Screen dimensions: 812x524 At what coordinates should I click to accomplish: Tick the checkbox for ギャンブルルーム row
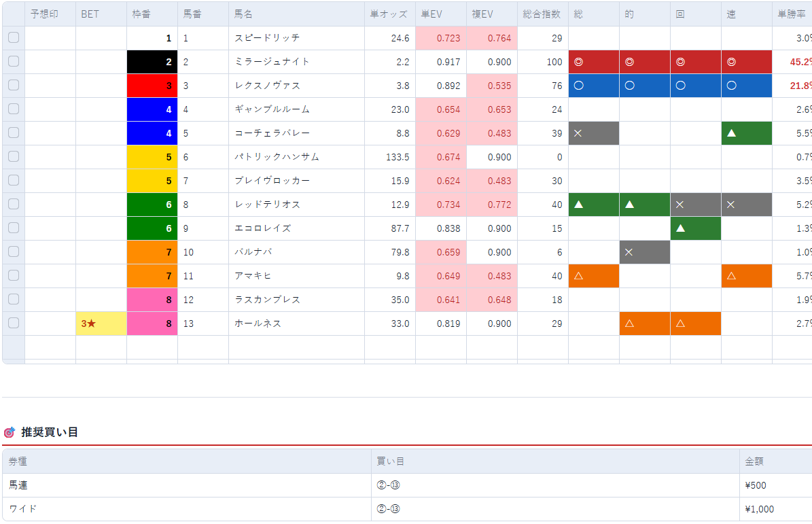point(14,109)
